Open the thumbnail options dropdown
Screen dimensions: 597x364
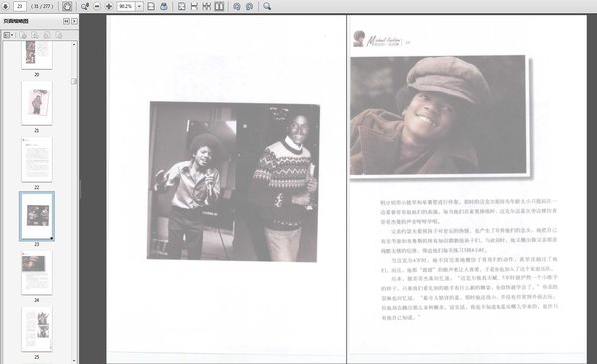pos(8,35)
